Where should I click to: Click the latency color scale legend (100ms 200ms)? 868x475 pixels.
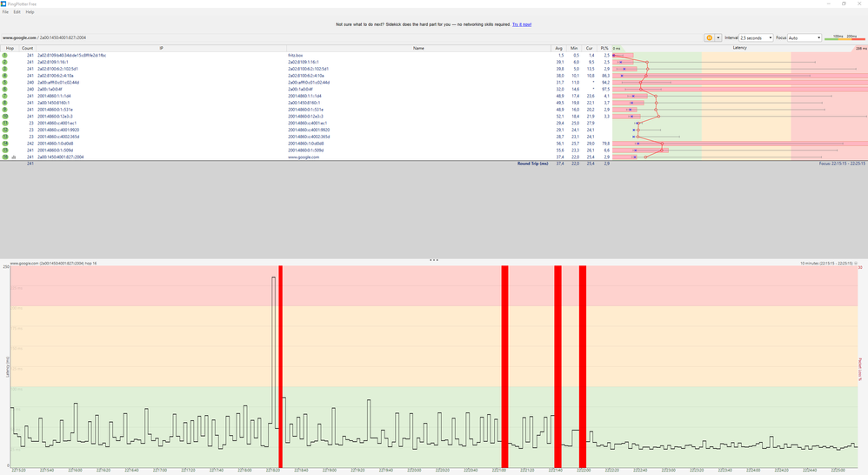coord(845,37)
